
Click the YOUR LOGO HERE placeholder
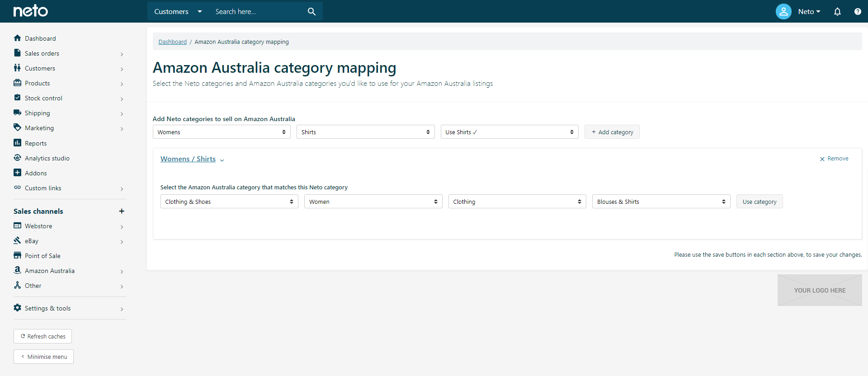(820, 290)
